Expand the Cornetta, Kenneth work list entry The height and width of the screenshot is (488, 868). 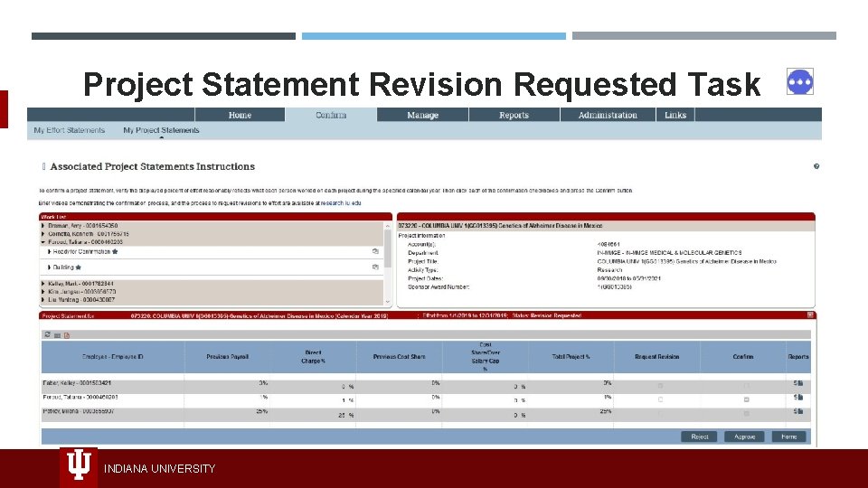click(43, 234)
